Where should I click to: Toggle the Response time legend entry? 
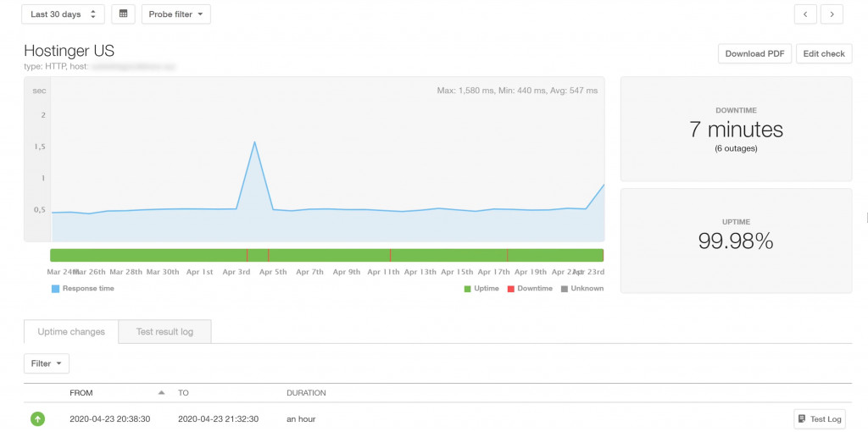82,289
